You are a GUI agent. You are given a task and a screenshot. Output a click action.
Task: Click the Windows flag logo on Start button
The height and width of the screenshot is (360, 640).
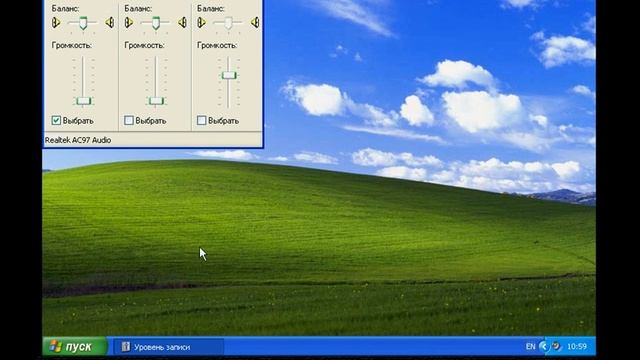(56, 347)
